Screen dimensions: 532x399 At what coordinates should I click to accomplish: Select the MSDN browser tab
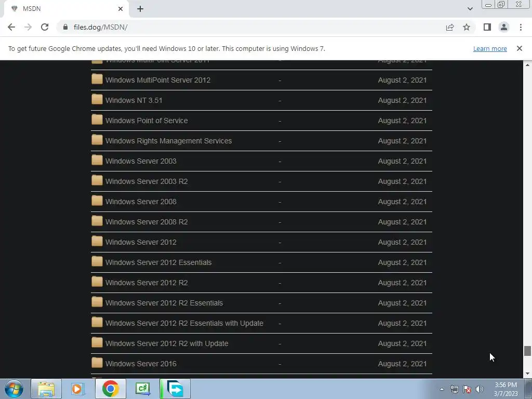coord(66,9)
